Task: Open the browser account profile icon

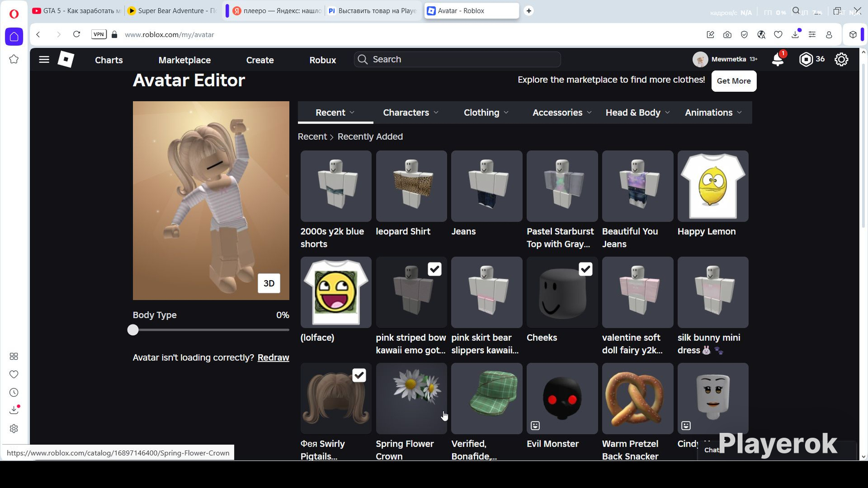Action: coord(829,35)
